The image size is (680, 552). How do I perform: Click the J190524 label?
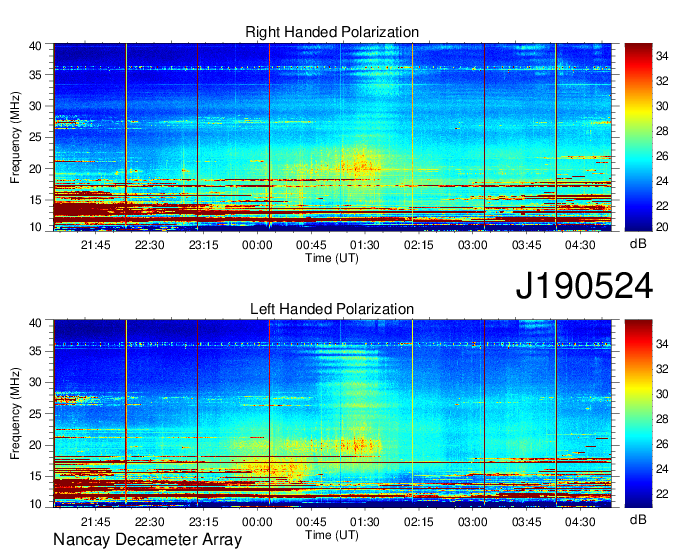(584, 285)
